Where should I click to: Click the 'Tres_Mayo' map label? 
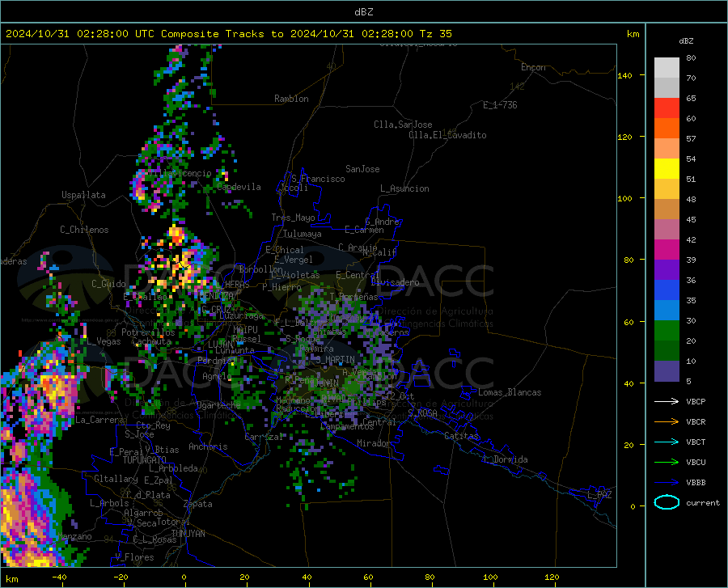[293, 218]
